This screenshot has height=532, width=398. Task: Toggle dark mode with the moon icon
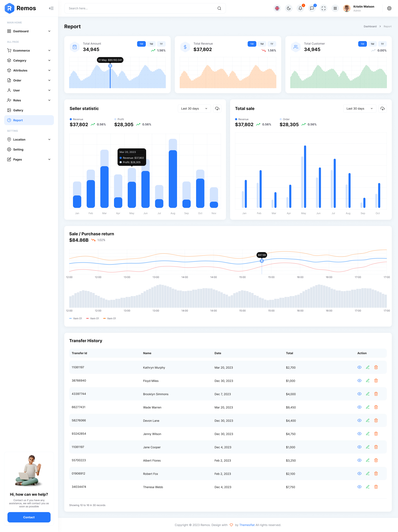click(x=288, y=8)
